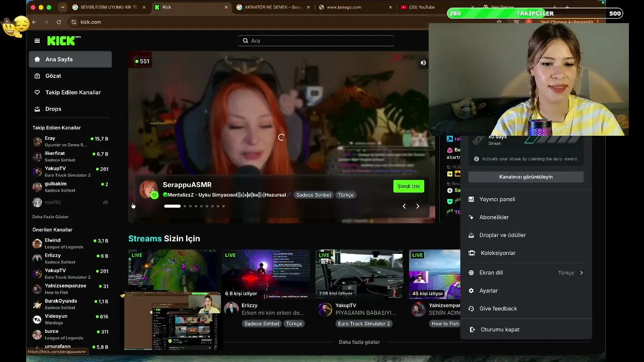Switch to the www.botego.com tab
644x362 pixels.
click(x=356, y=8)
